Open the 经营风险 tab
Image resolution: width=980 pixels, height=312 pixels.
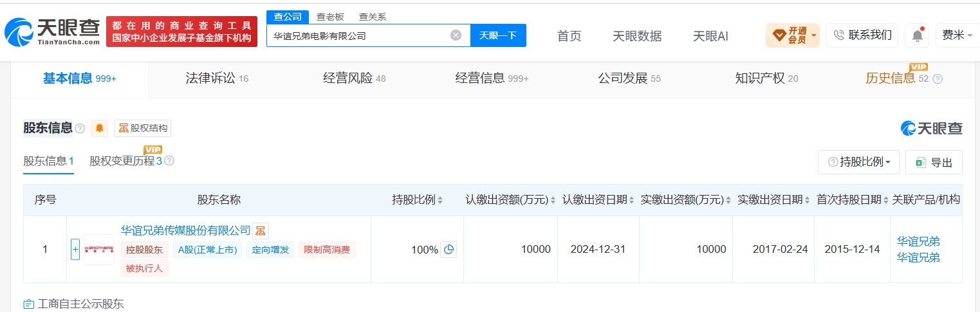(354, 79)
